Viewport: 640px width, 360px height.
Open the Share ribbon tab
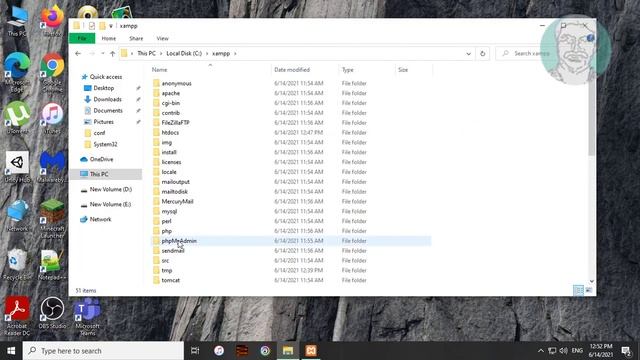click(136, 38)
